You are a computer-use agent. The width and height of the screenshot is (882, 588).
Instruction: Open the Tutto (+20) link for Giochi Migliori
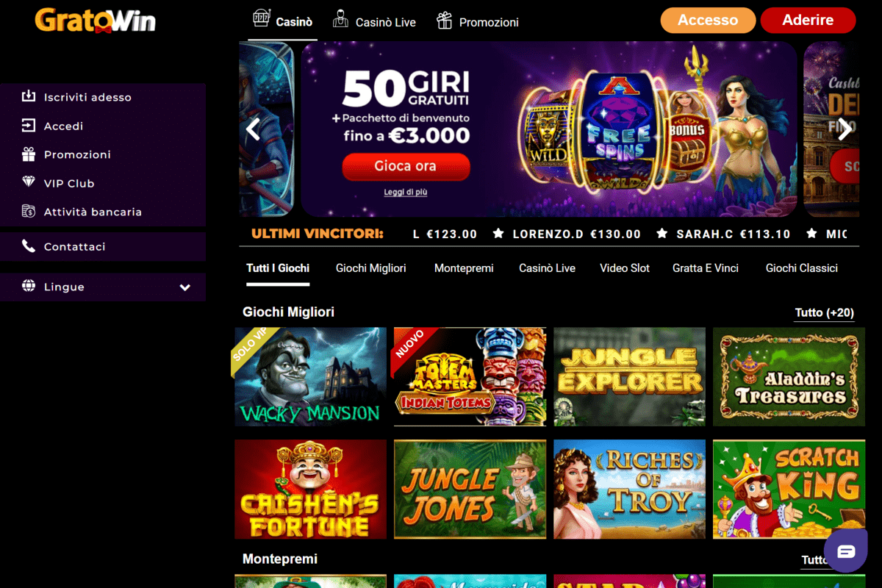(825, 313)
